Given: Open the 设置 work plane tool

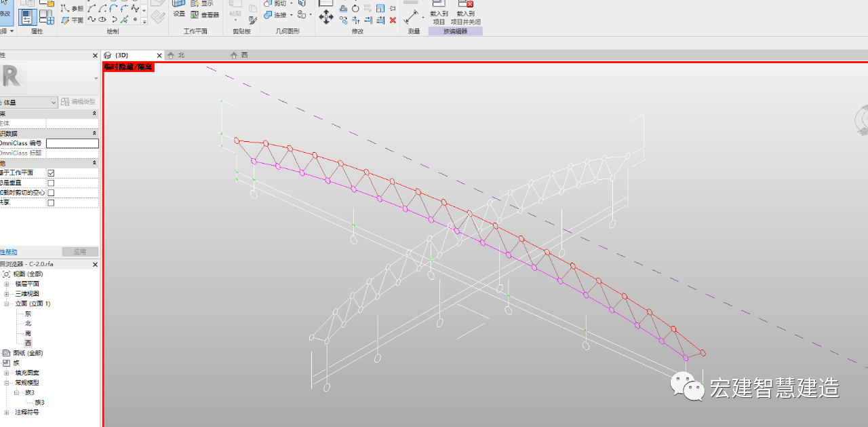Looking at the screenshot, I should point(179,9).
